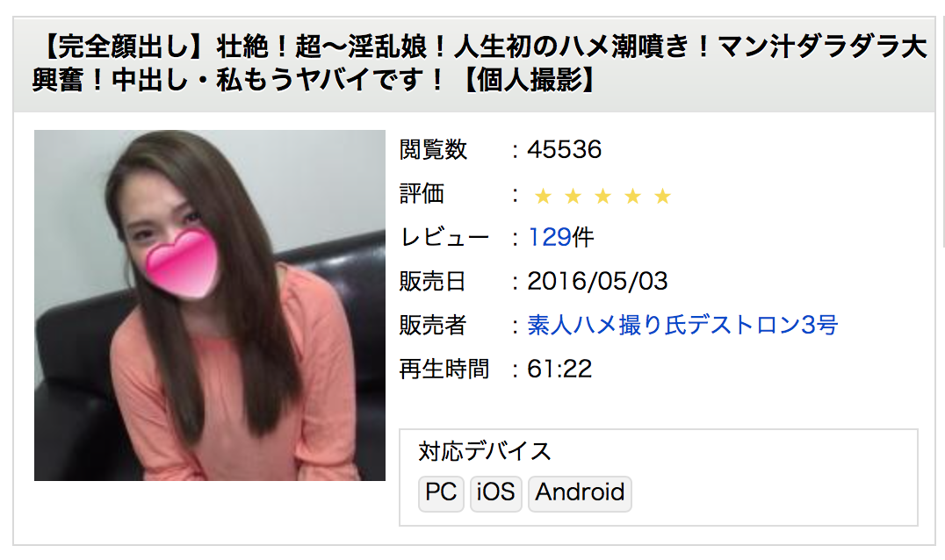The height and width of the screenshot is (560, 945).
Task: Select the PC device tag
Action: 441,493
